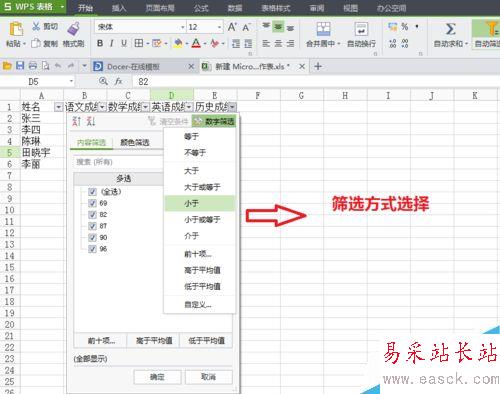Switch to the 颜色筛选 tab
Image resolution: width=500 pixels, height=394 pixels.
(135, 143)
